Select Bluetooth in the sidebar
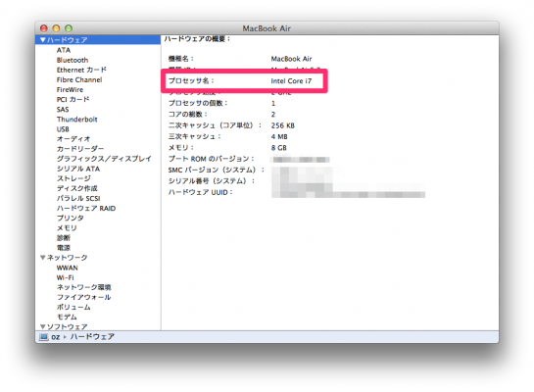Viewport: 534px width, 392px height. pyautogui.click(x=73, y=60)
